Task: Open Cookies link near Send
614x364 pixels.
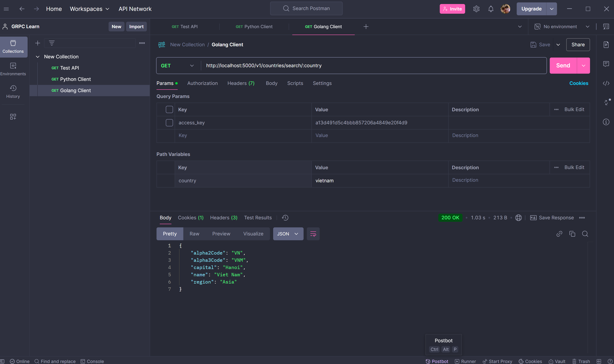Action: point(579,83)
